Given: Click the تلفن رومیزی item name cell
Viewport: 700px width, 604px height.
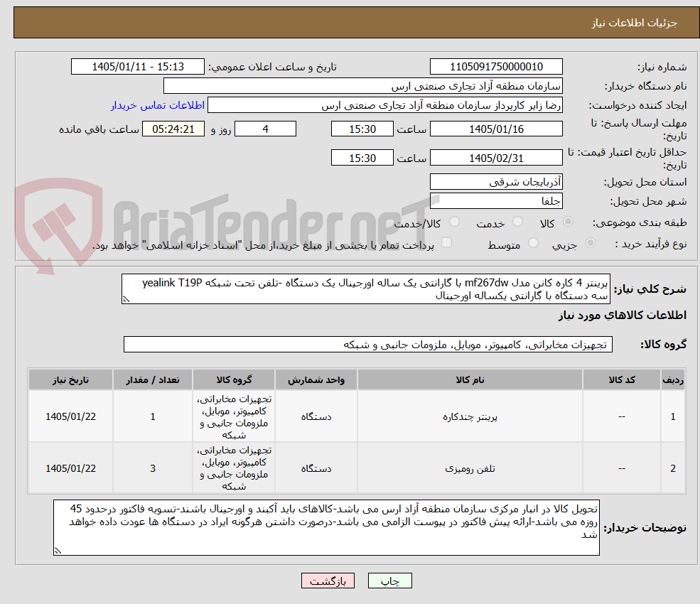Looking at the screenshot, I should (x=470, y=468).
